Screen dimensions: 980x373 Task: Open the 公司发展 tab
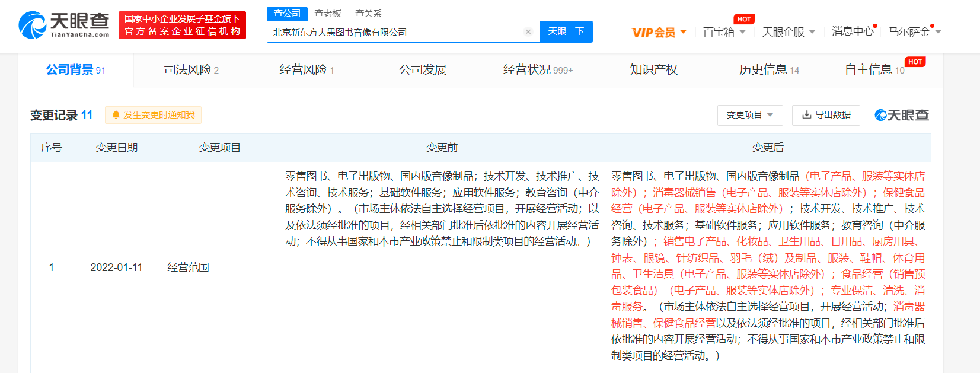click(423, 70)
